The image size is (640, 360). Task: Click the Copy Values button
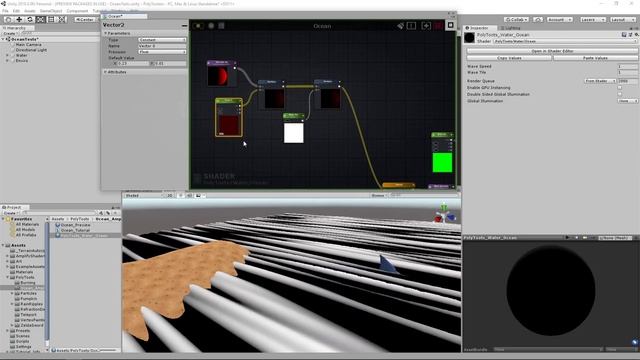point(509,58)
